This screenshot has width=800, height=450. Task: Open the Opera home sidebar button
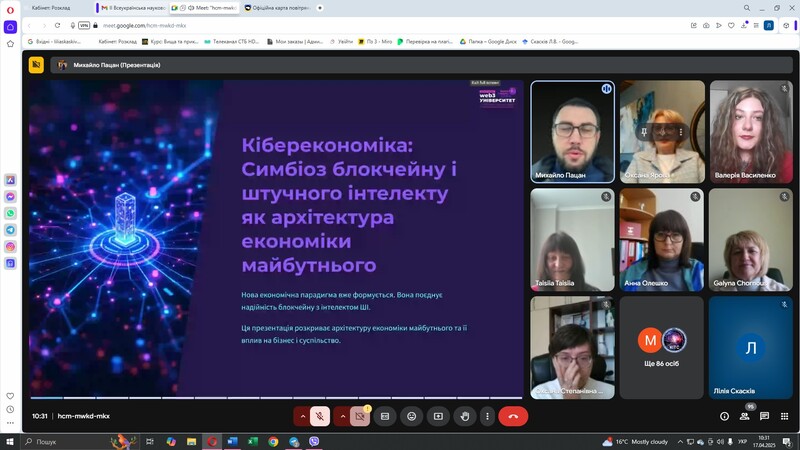[10, 27]
